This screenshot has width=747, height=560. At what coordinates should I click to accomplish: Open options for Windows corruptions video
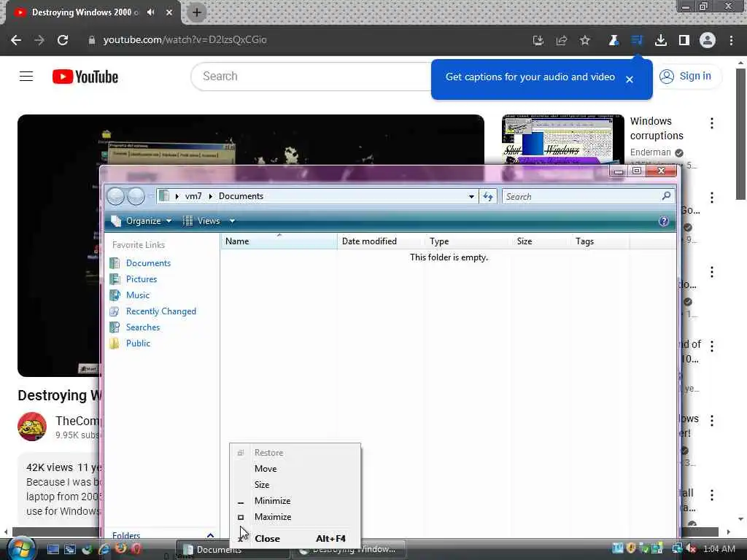pyautogui.click(x=712, y=123)
